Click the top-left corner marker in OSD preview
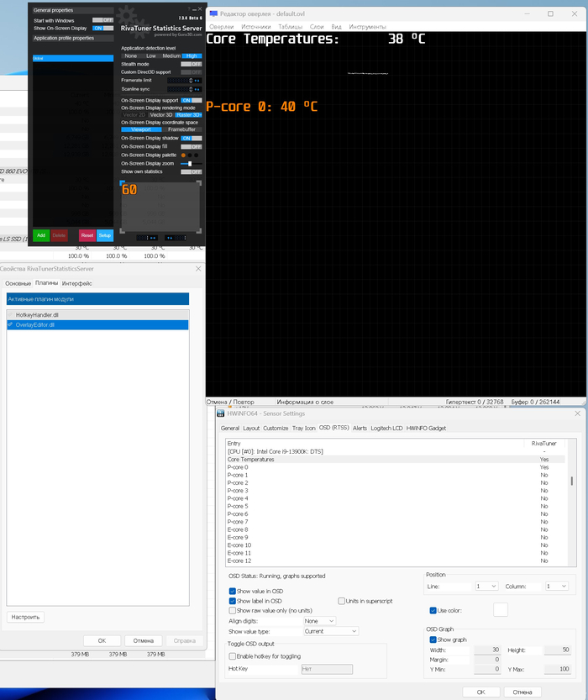This screenshot has height=700, width=588. pyautogui.click(x=122, y=182)
